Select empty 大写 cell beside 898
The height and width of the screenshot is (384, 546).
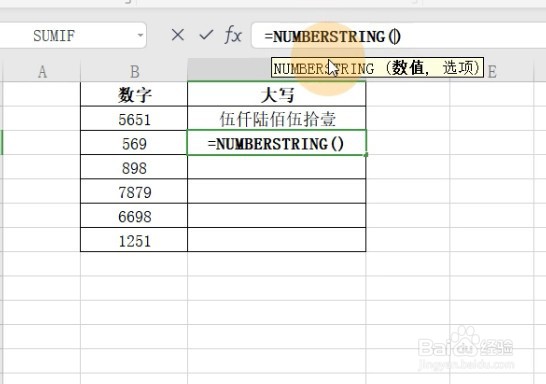tap(277, 167)
